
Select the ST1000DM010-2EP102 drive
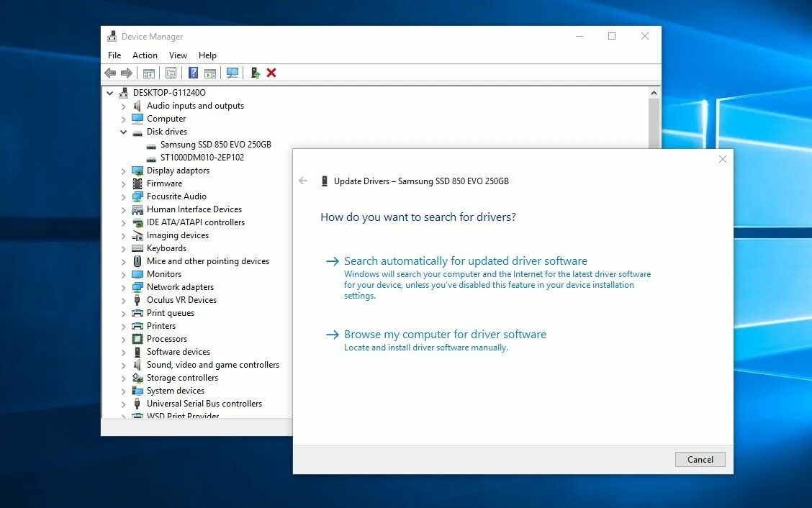click(202, 158)
